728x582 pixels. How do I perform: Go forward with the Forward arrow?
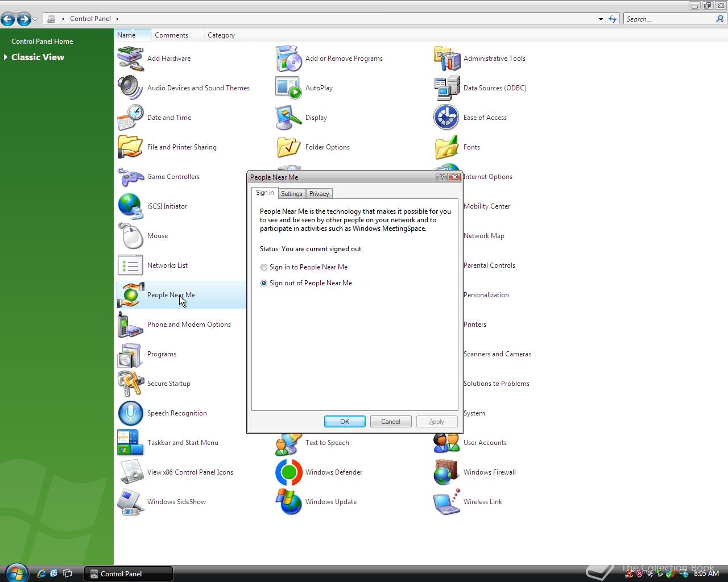coord(24,19)
